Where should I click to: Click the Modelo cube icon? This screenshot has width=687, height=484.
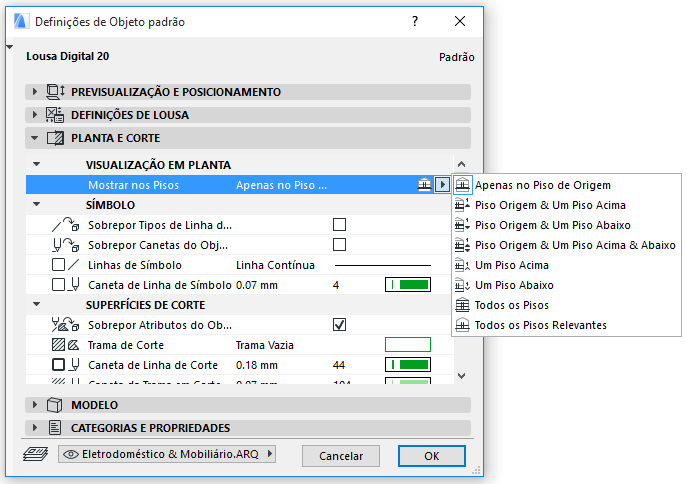click(x=54, y=405)
